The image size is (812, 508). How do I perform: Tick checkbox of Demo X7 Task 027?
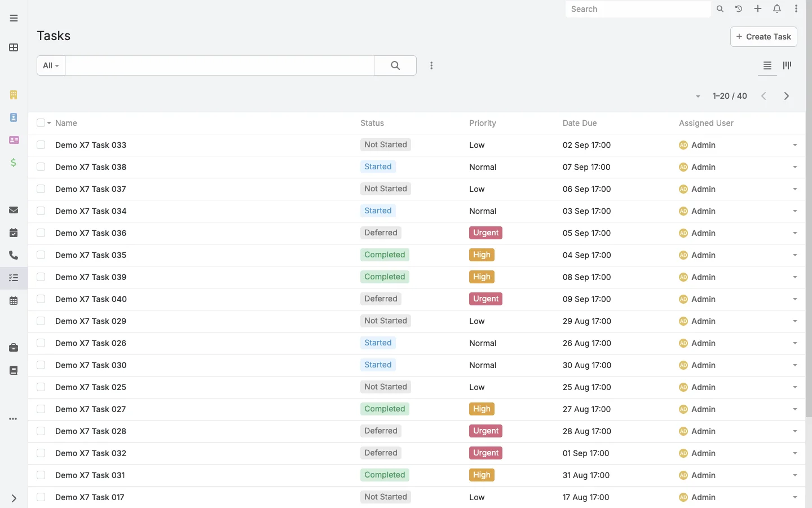[x=41, y=409]
